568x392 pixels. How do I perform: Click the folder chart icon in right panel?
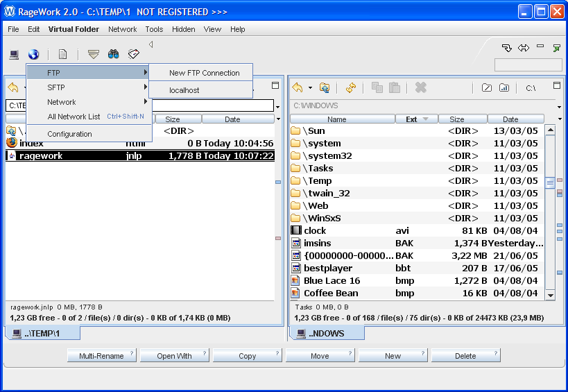pos(504,87)
